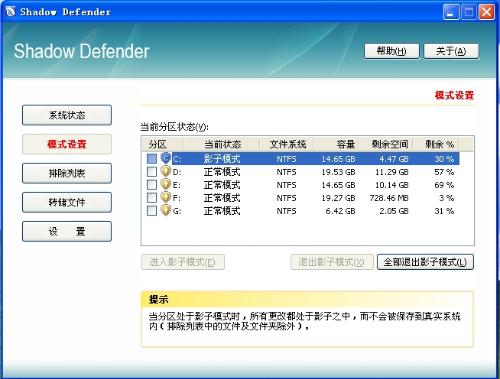The height and width of the screenshot is (379, 500).
Task: Open the 系统状态 section
Action: [x=67, y=115]
